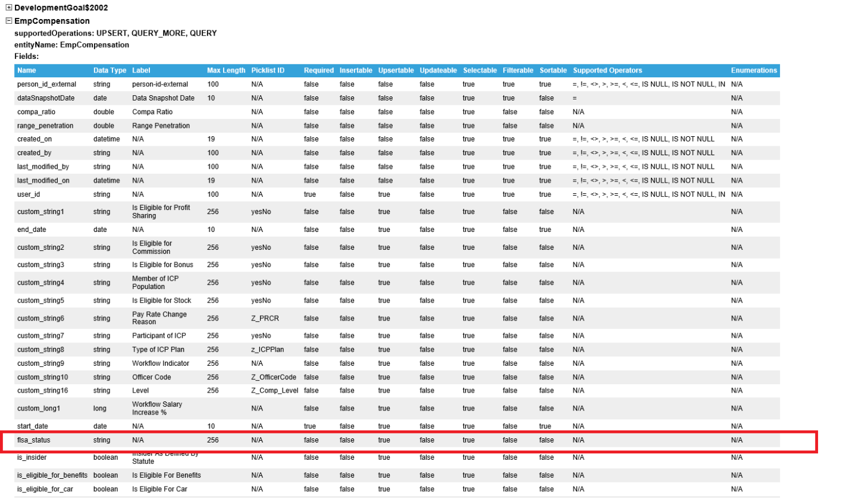Click the Officer Code label cell
This screenshot has width=868, height=502.
coord(151,377)
